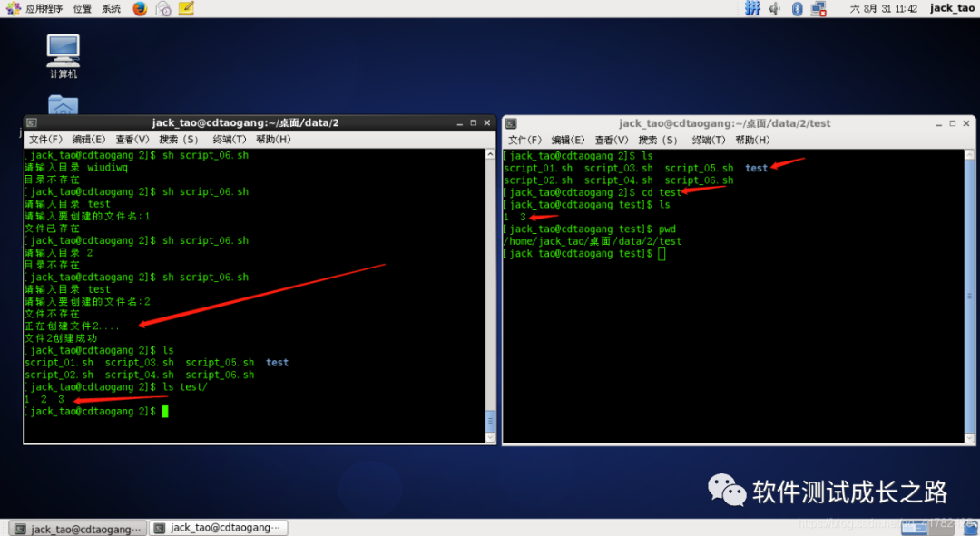Click '/home/jack_tao/桌面/data/2/test' path output
Viewport: 980px width, 536px height.
pyautogui.click(x=592, y=241)
